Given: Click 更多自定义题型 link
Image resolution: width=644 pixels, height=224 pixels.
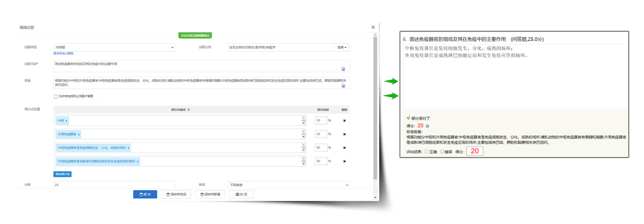Looking at the screenshot, I should [x=63, y=54].
